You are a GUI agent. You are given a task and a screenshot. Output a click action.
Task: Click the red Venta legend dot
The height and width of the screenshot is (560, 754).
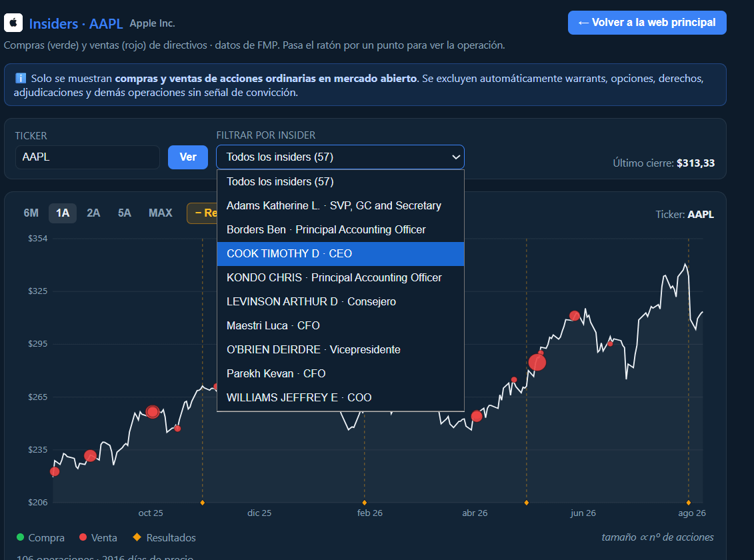tap(83, 537)
